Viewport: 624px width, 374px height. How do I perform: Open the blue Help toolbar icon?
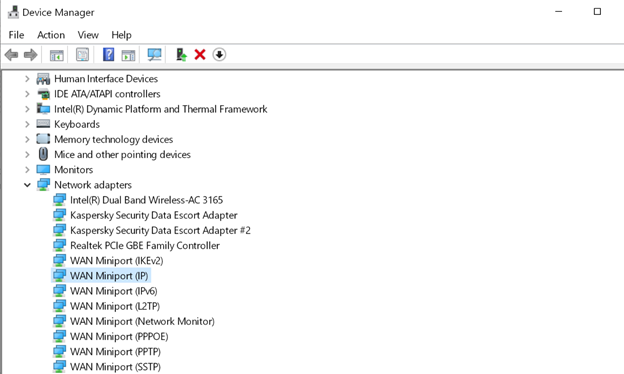click(108, 55)
